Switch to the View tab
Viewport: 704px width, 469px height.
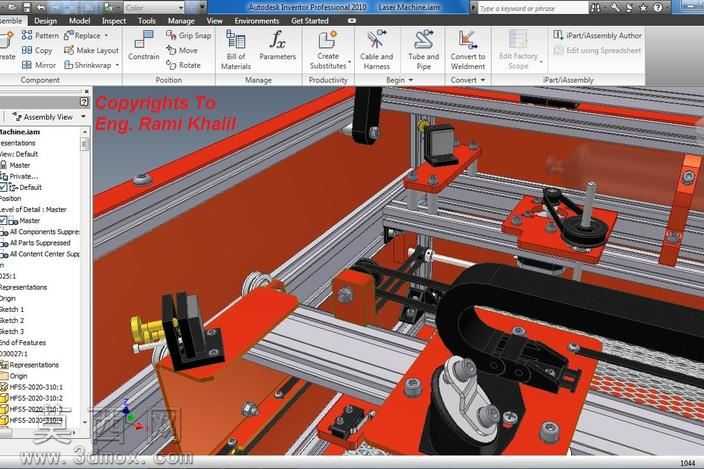click(214, 21)
